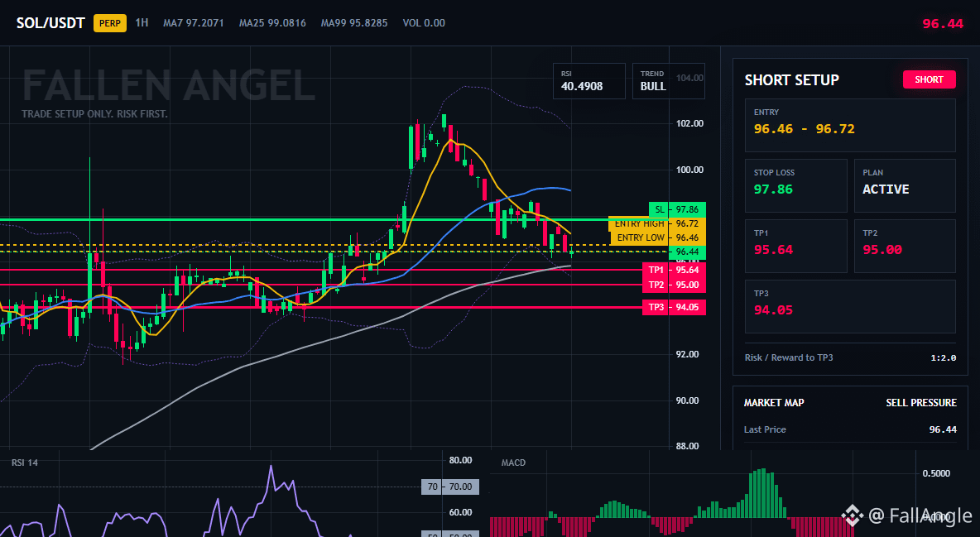
Task: Click the MA25 99.0816 indicator
Action: point(272,23)
